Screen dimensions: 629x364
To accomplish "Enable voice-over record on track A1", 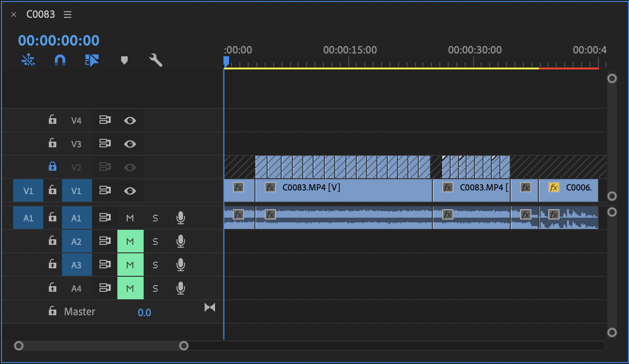I will [x=180, y=218].
